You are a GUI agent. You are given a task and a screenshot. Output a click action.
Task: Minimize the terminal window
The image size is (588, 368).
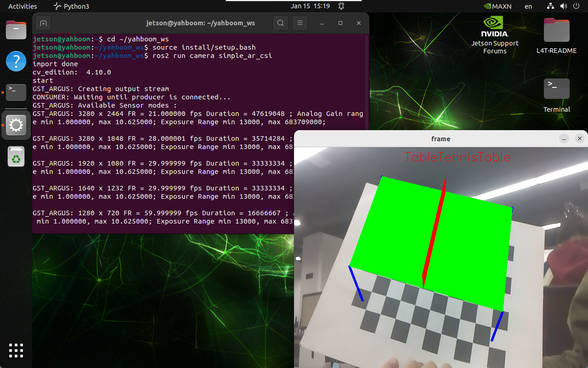pos(322,23)
